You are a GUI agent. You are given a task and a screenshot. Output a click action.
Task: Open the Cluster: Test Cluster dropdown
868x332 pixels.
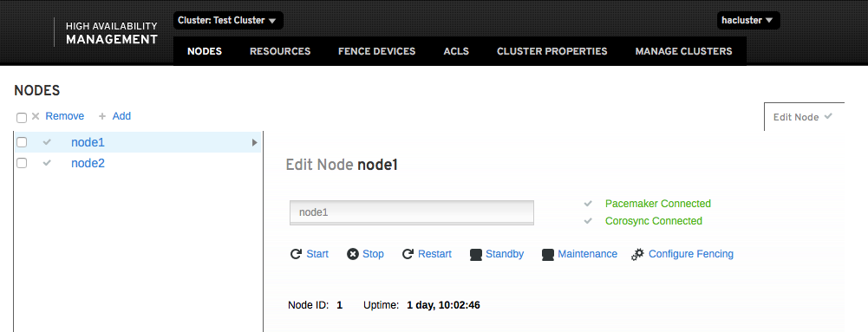coord(228,21)
